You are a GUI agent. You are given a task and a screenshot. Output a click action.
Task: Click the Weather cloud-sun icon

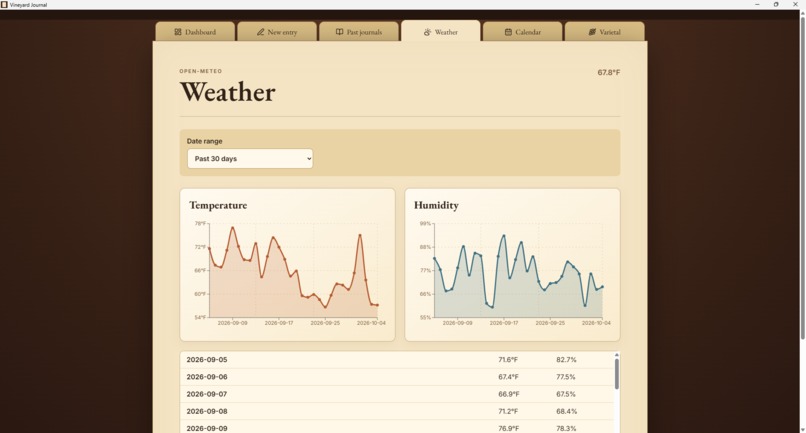(x=427, y=32)
